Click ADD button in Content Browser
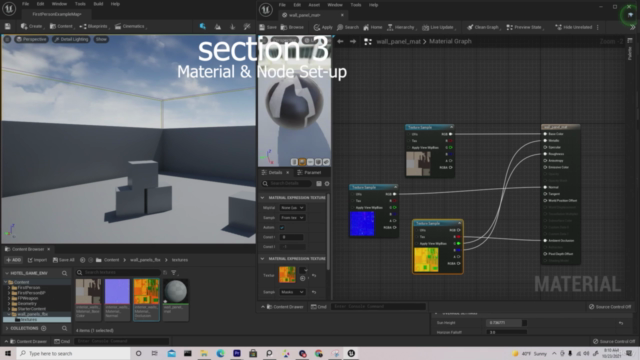This screenshot has width=640, height=360. coord(13,260)
